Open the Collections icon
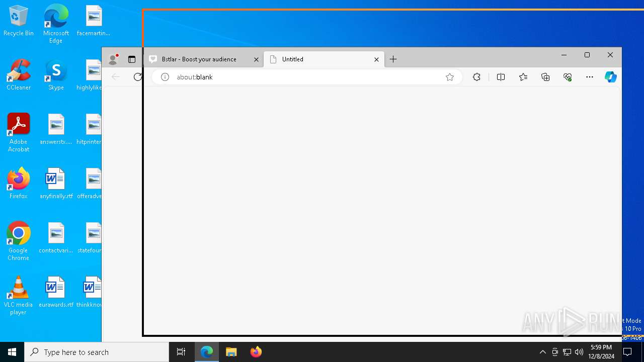The height and width of the screenshot is (362, 644). click(545, 77)
